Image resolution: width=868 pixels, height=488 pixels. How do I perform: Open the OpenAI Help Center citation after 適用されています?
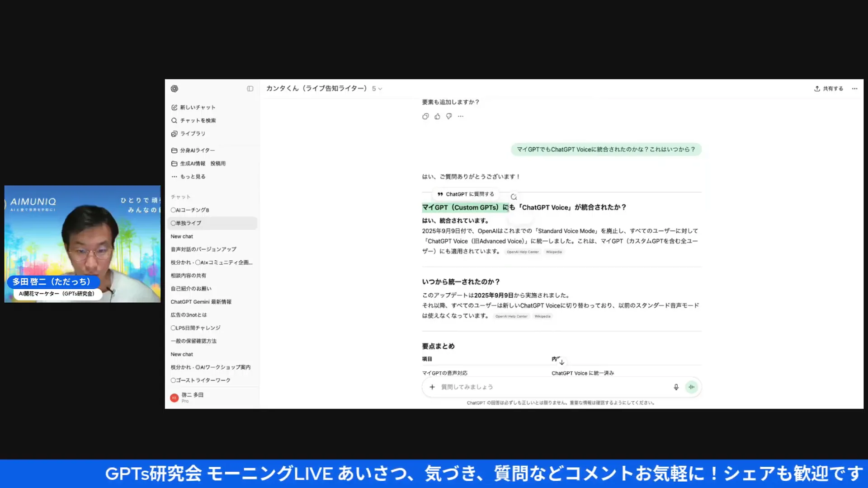[x=523, y=252]
